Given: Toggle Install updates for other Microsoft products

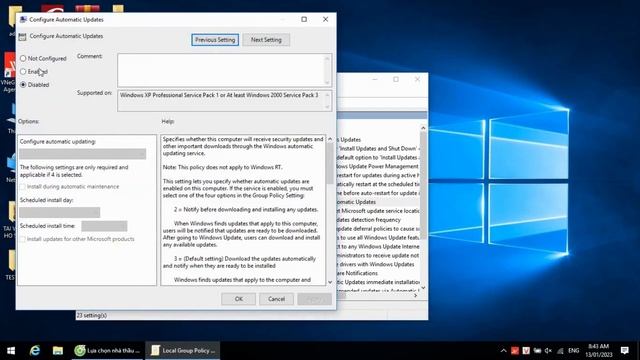Looking at the screenshot, I should click(22, 239).
